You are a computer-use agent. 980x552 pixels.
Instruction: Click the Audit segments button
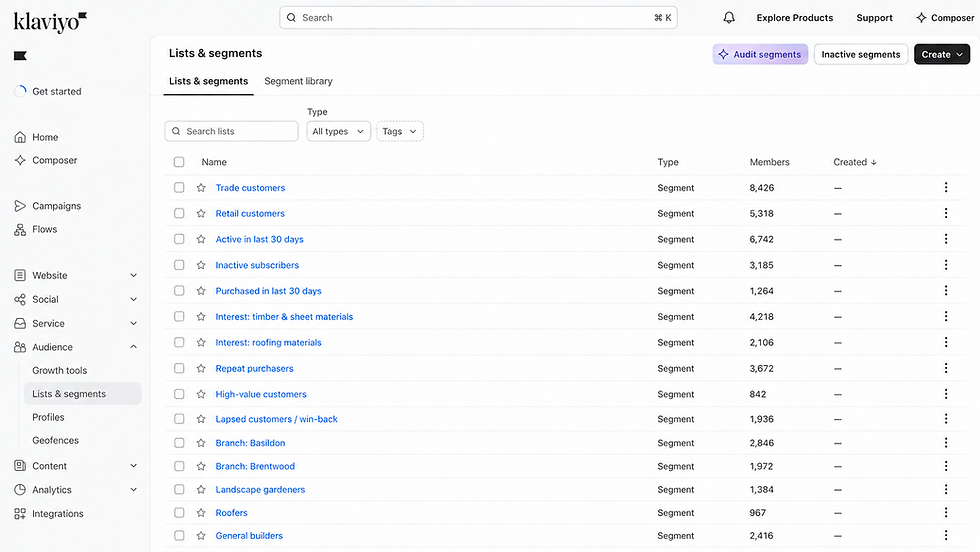(760, 54)
